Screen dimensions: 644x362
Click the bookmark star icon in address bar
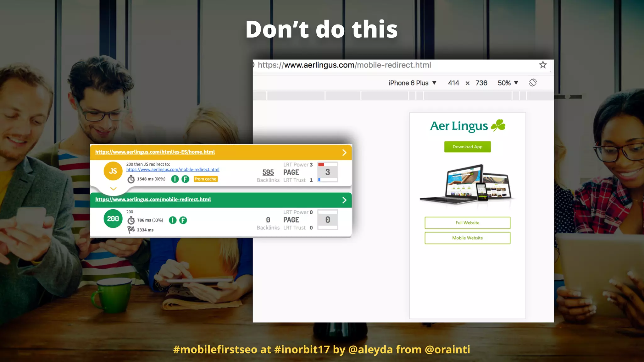(543, 65)
